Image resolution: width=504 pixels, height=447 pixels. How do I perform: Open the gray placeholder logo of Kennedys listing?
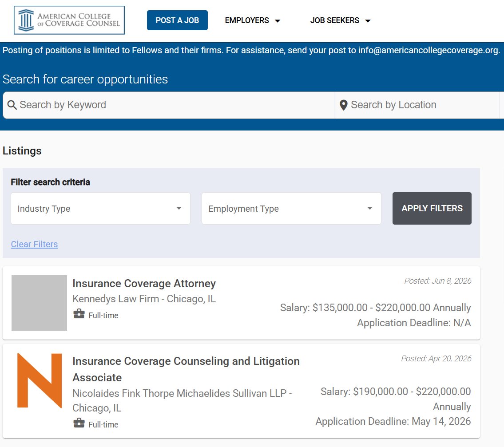coord(39,303)
